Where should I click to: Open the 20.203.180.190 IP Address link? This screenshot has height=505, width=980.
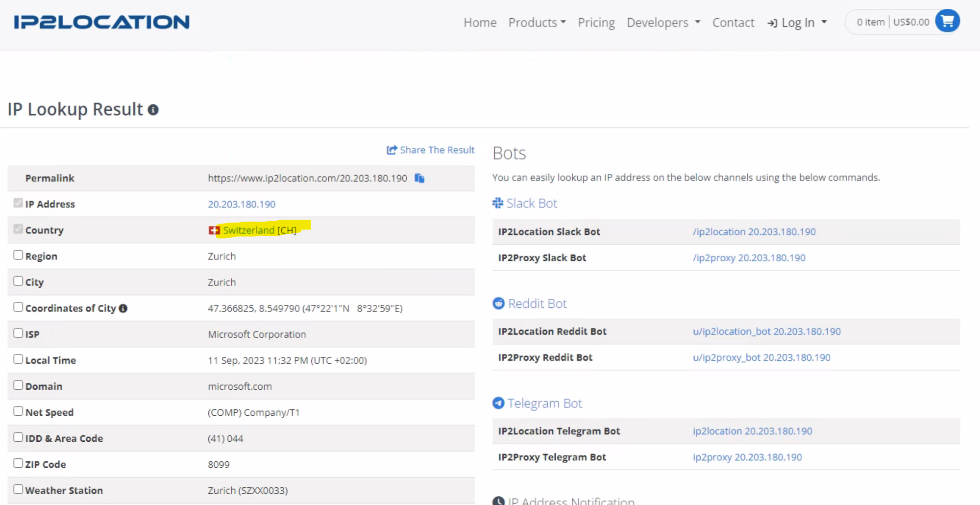point(242,204)
